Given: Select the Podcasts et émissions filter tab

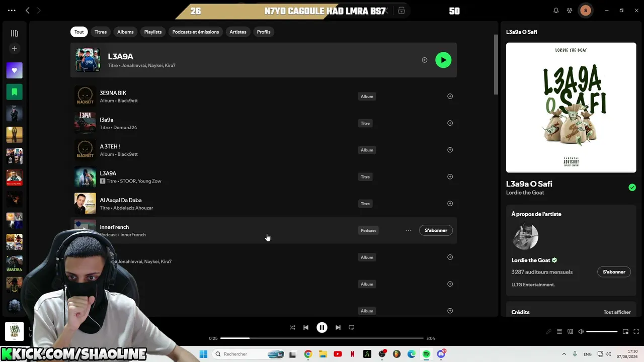Looking at the screenshot, I should (196, 32).
